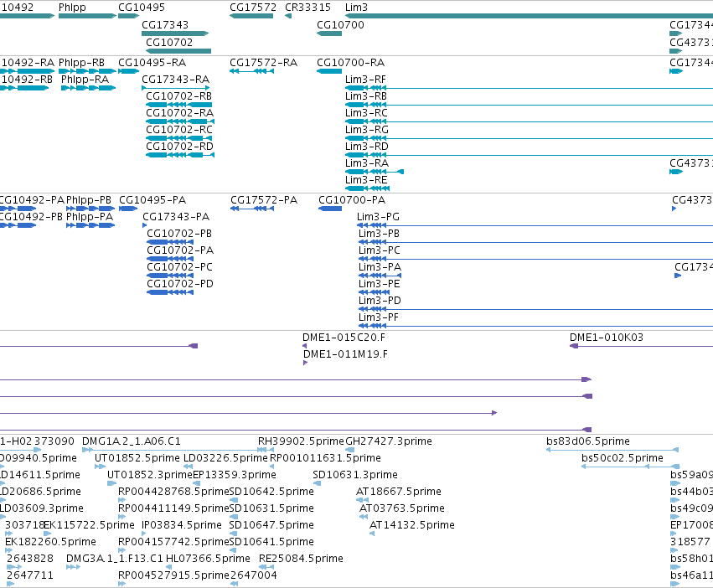The image size is (713, 588).
Task: Open the "CG10702-PD" protein label
Action: [180, 284]
